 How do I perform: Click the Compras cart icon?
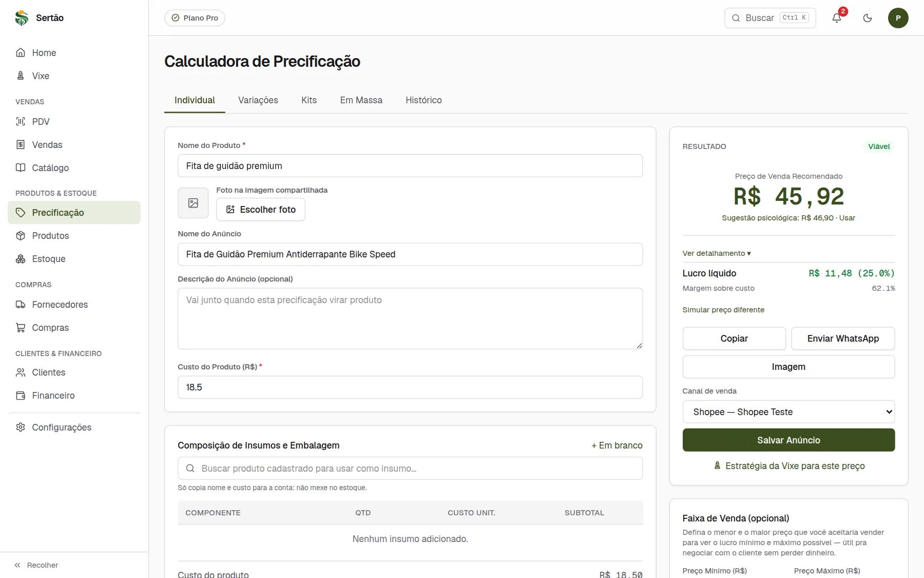click(21, 327)
